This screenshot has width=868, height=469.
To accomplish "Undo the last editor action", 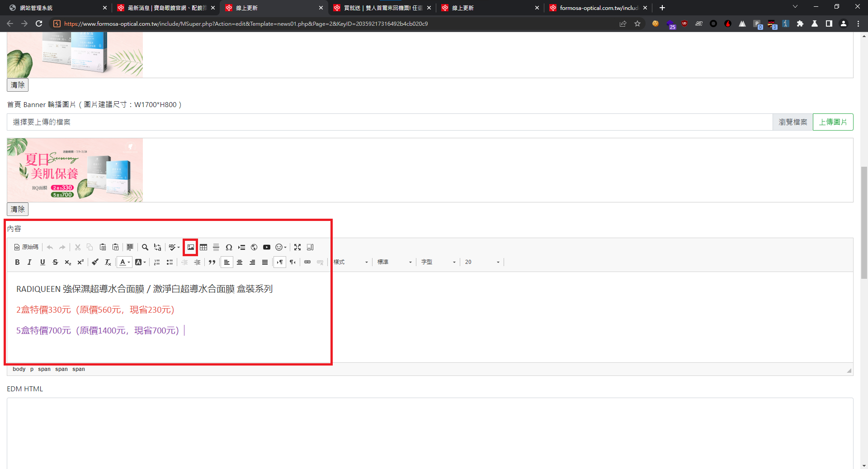I will click(50, 247).
